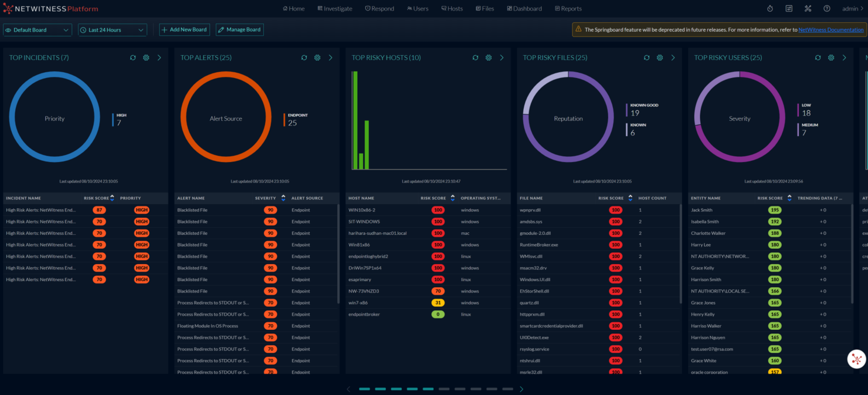Expand the admin account menu
868x395 pixels.
[853, 8]
